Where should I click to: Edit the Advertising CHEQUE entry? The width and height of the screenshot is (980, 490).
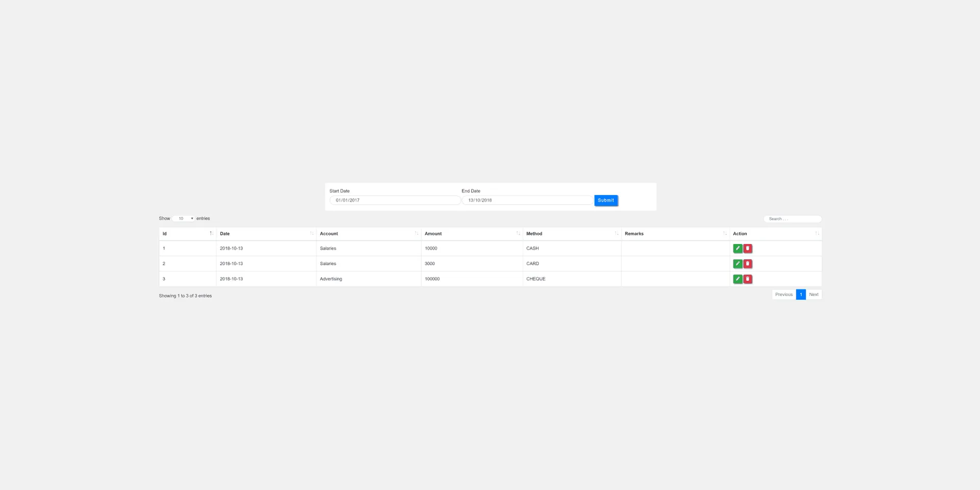pos(737,279)
